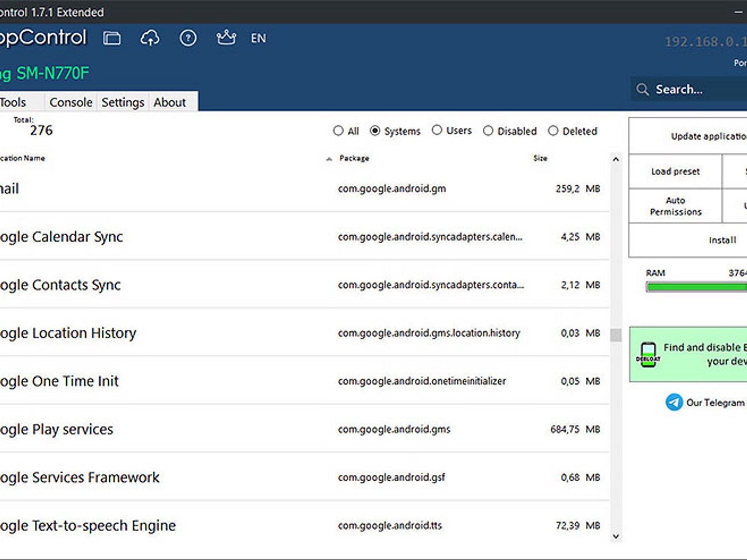The width and height of the screenshot is (747, 560).
Task: Click package com.google.android.gm
Action: point(392,189)
